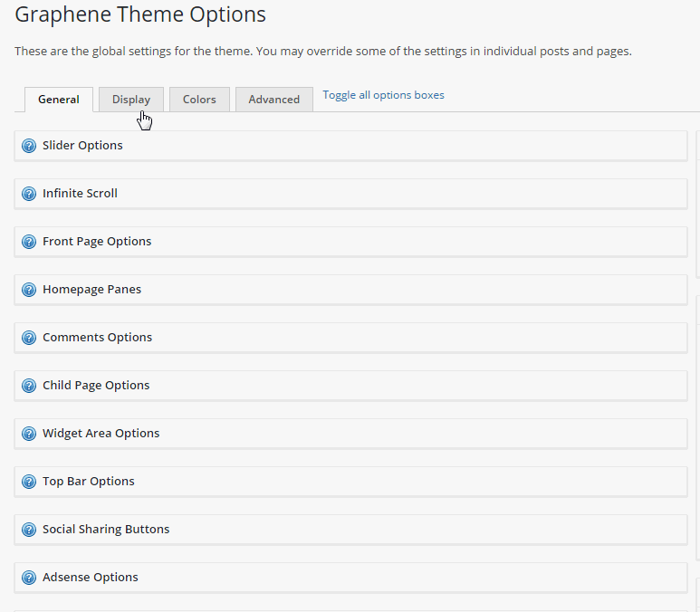The image size is (700, 612).
Task: Switch to the Display tab
Action: [x=131, y=100]
